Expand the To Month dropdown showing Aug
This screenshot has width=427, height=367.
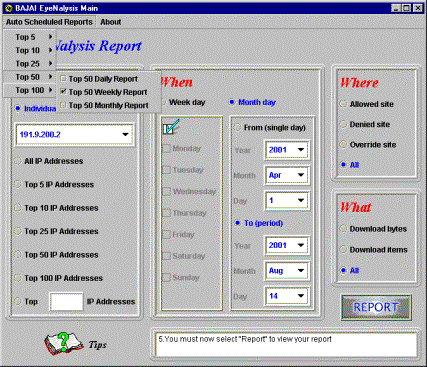pos(301,270)
